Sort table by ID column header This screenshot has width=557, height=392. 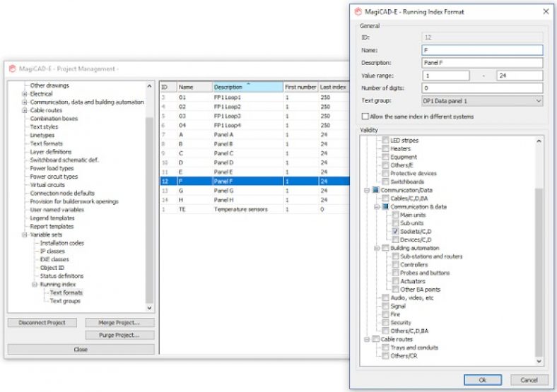(168, 87)
